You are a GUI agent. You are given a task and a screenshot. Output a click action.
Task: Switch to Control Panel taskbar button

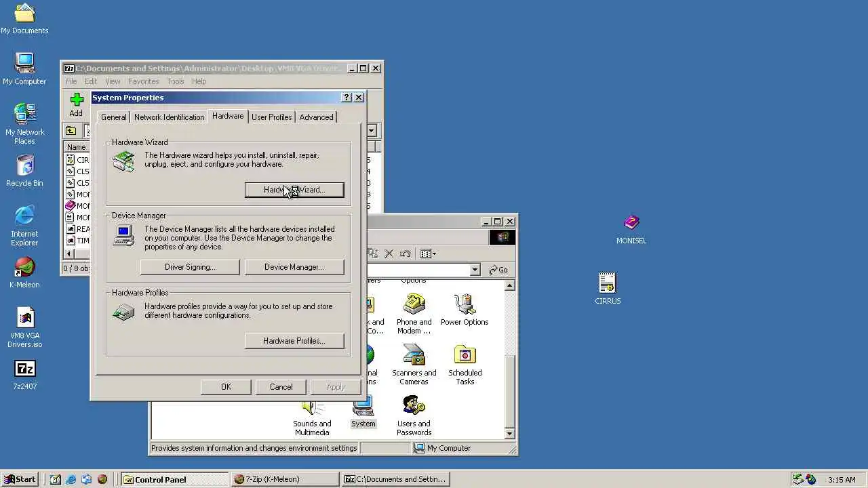pyautogui.click(x=174, y=479)
